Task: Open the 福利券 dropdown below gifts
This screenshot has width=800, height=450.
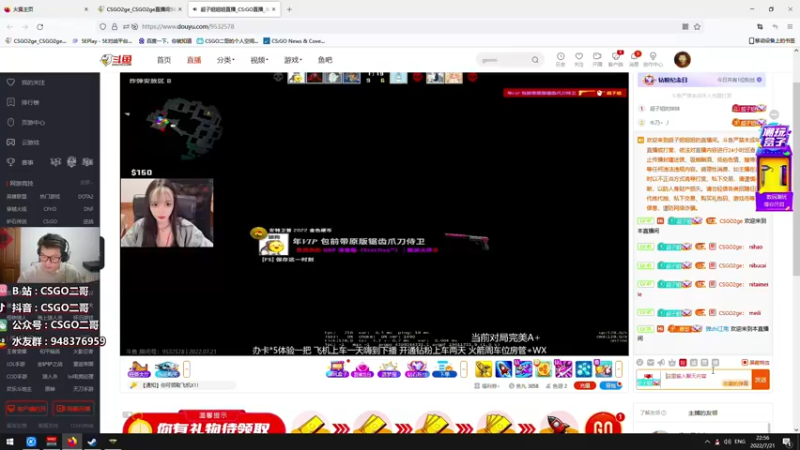Action: (x=487, y=386)
